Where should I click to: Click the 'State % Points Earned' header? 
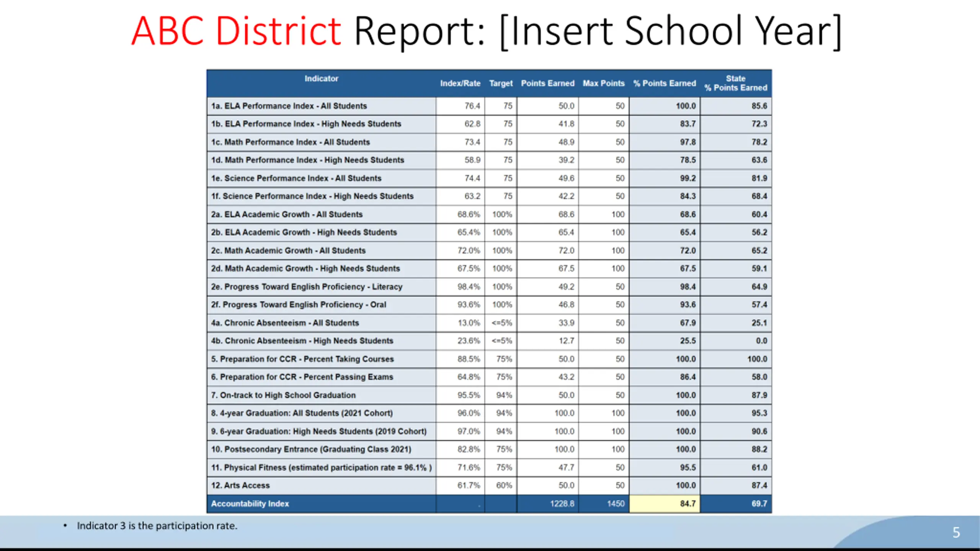736,83
